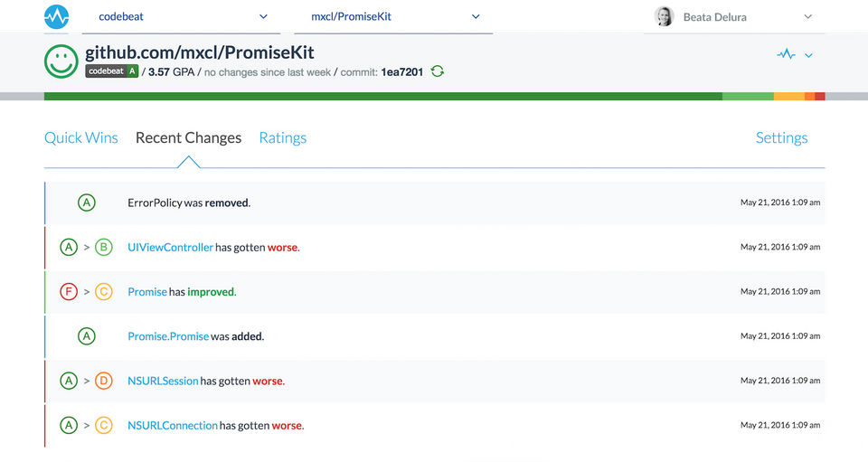This screenshot has width=868, height=462.
Task: Open the codebeat organization dropdown
Action: coord(263,16)
